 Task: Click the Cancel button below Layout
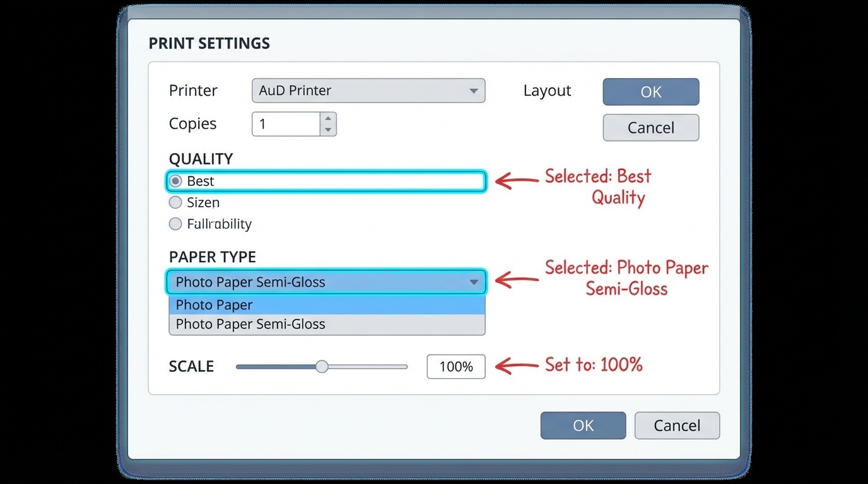tap(650, 127)
